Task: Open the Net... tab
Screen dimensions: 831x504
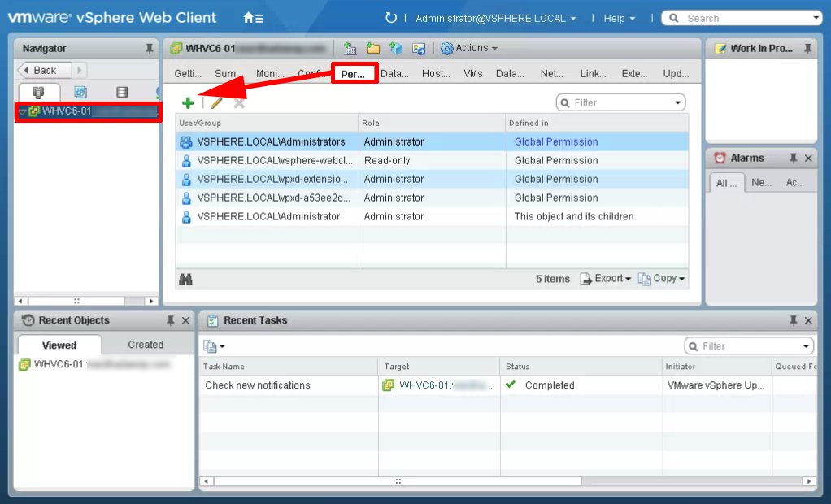Action: [552, 74]
